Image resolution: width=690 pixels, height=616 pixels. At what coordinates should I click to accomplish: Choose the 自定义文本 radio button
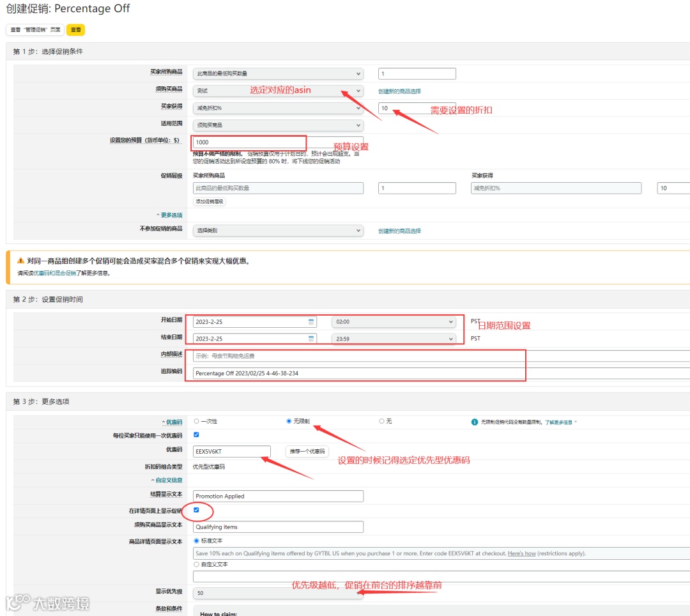tap(196, 564)
